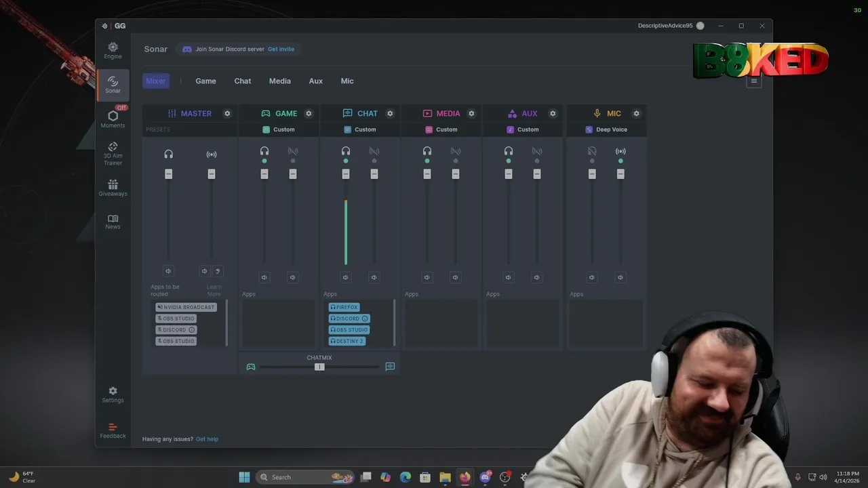Open the Engine sidebar section
The height and width of the screenshot is (488, 868).
113,50
